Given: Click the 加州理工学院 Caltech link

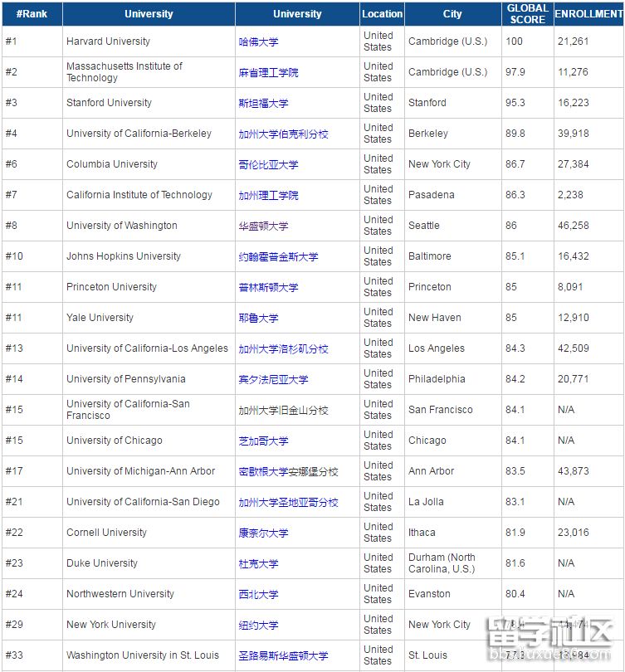Looking at the screenshot, I should click(x=268, y=196).
